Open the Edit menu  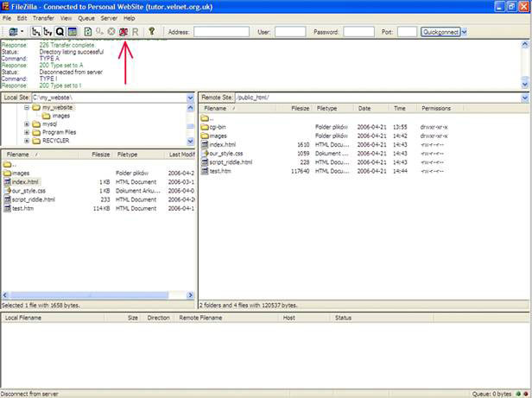point(22,18)
